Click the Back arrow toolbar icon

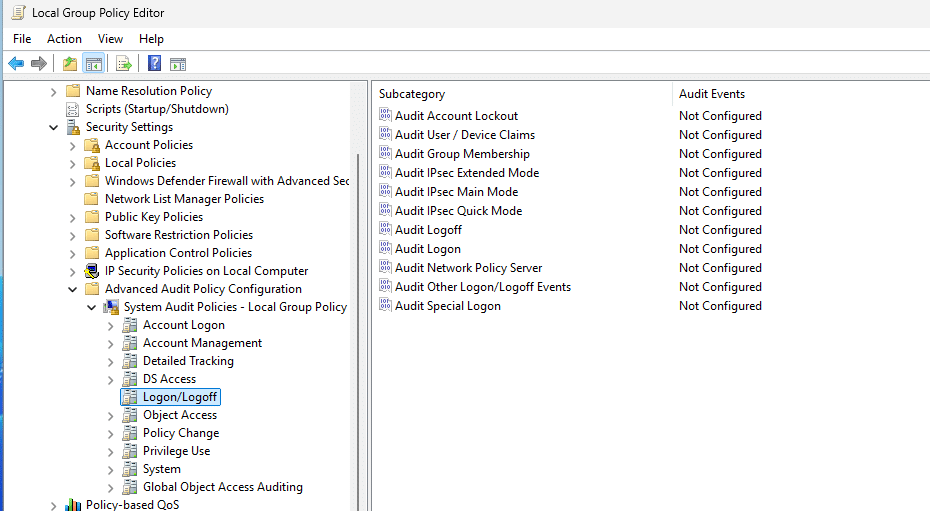click(16, 64)
